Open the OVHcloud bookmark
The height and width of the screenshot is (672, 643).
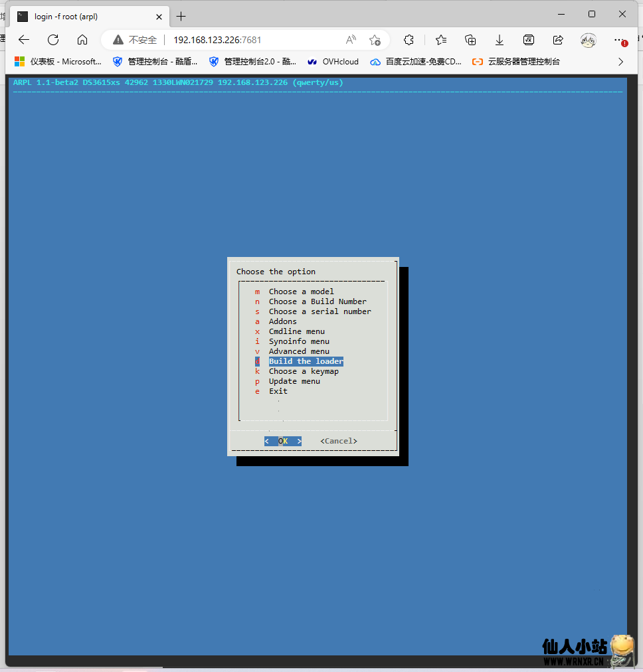pos(333,62)
